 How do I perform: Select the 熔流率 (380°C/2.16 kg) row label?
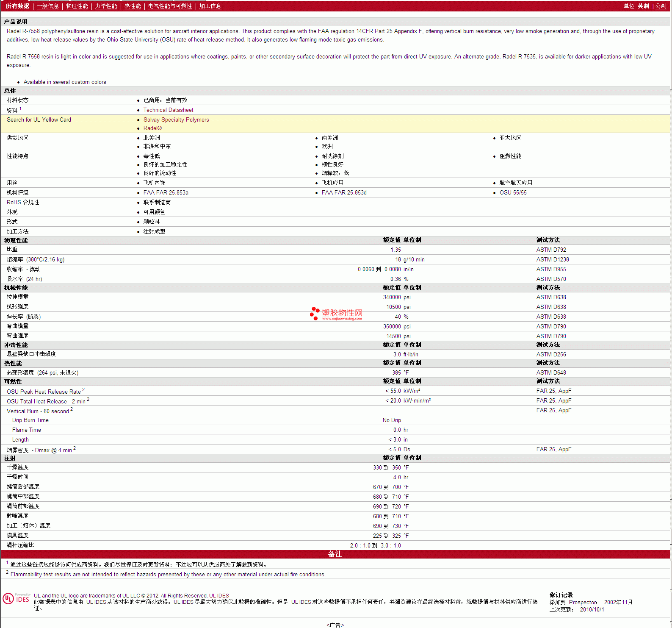point(36,259)
